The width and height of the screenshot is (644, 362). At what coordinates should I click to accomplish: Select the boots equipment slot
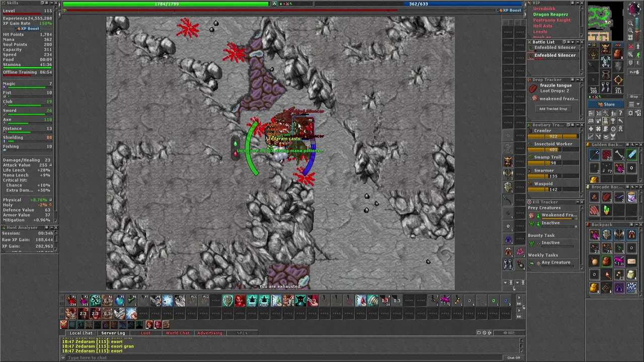coord(606,86)
